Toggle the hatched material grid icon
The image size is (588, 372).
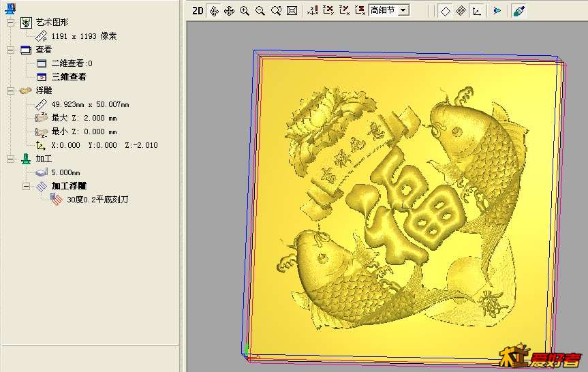click(x=461, y=12)
